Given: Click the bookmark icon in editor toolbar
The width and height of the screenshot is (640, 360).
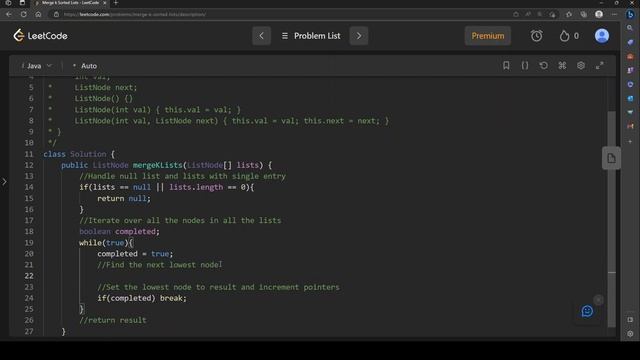Looking at the screenshot, I should (x=506, y=65).
